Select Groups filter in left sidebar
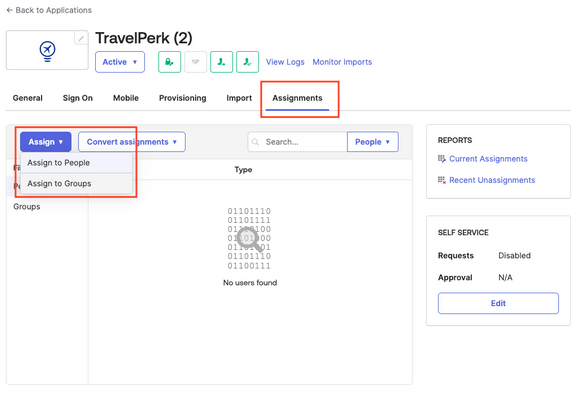The image size is (579, 396). coord(27,206)
